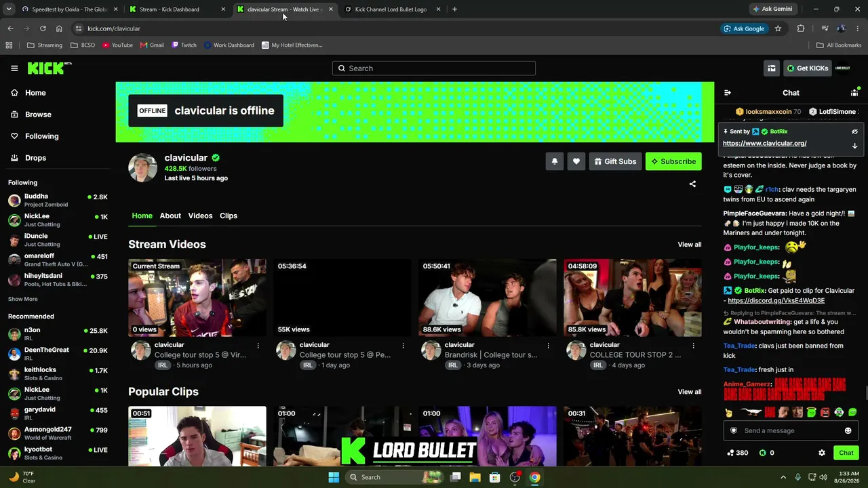Switch to Stream - Kick Dashboard browser tab
The image size is (868, 488).
click(x=177, y=9)
